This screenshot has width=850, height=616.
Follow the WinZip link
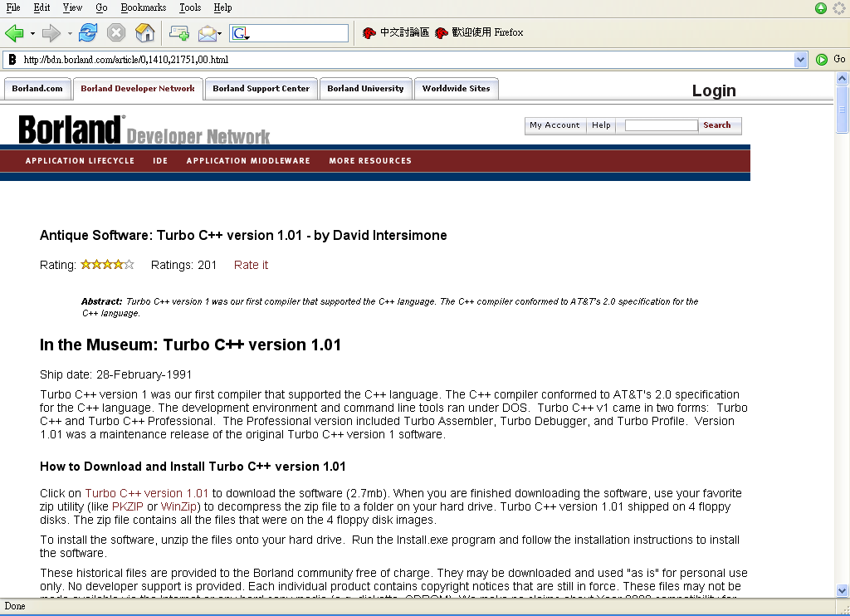coord(178,506)
